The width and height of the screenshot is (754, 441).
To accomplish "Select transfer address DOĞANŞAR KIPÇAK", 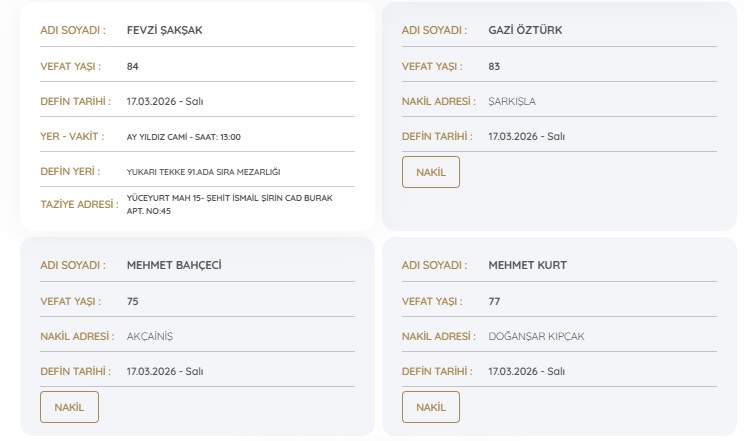I will [536, 336].
